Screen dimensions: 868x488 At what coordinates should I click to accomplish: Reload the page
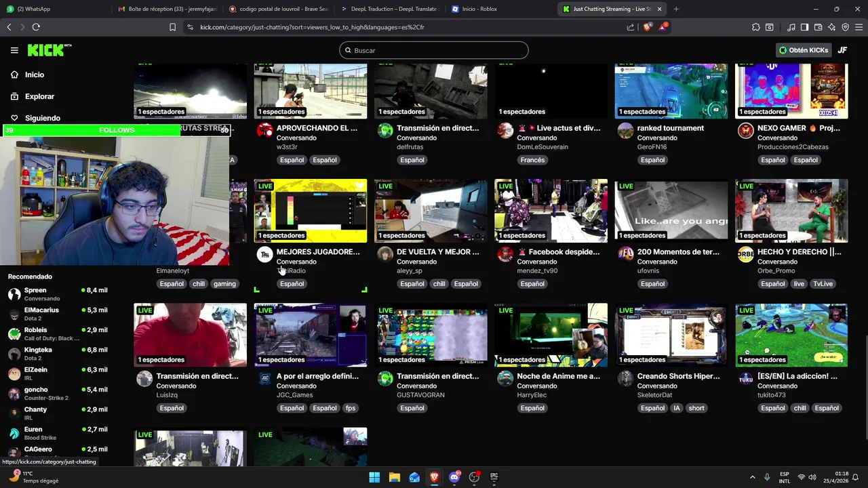point(36,27)
